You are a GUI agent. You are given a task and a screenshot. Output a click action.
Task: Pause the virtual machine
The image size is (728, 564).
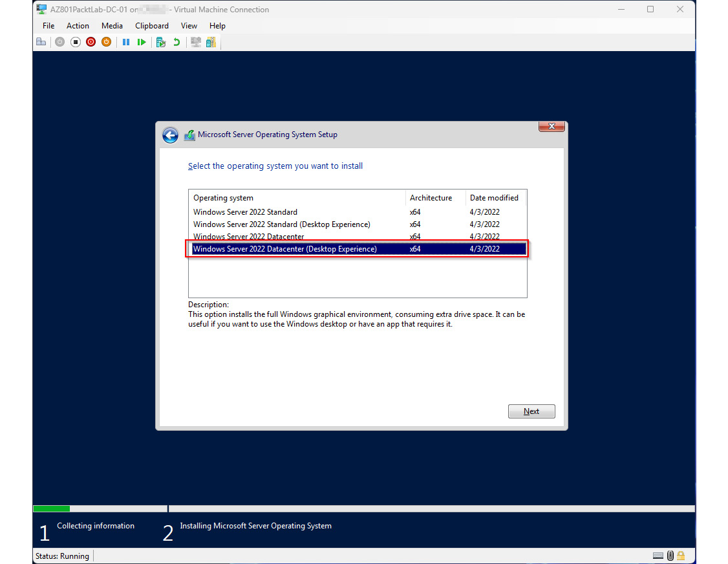pyautogui.click(x=126, y=42)
